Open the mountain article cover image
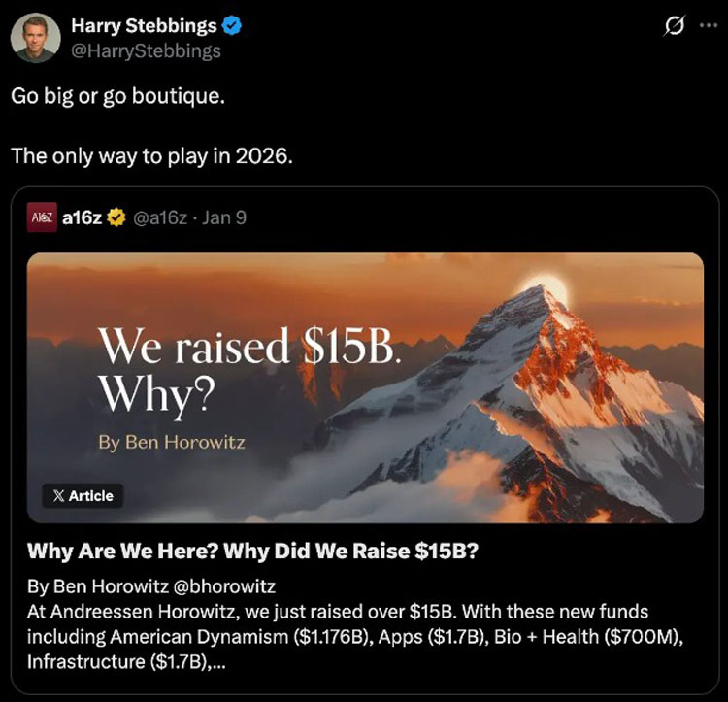The height and width of the screenshot is (702, 728). pyautogui.click(x=365, y=387)
